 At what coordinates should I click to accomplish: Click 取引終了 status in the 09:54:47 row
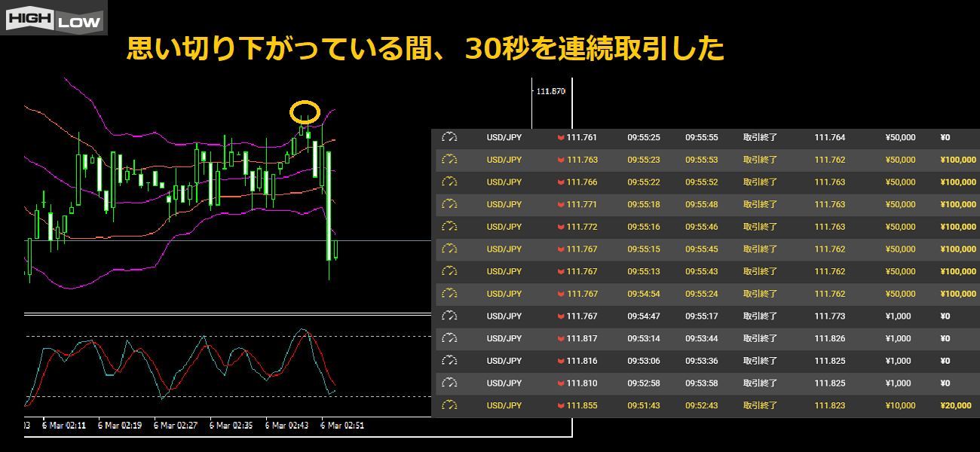760,316
